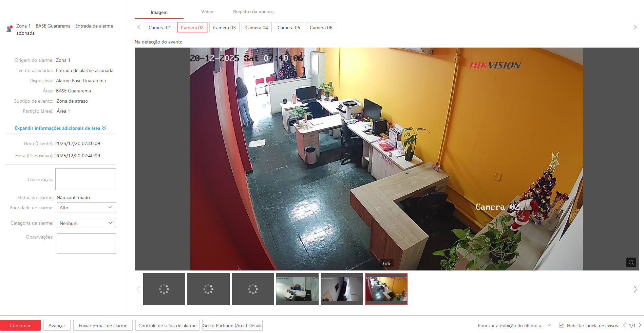This screenshot has width=644, height=333.
Task: Click the zoom magnifier icon on image
Action: [x=631, y=262]
